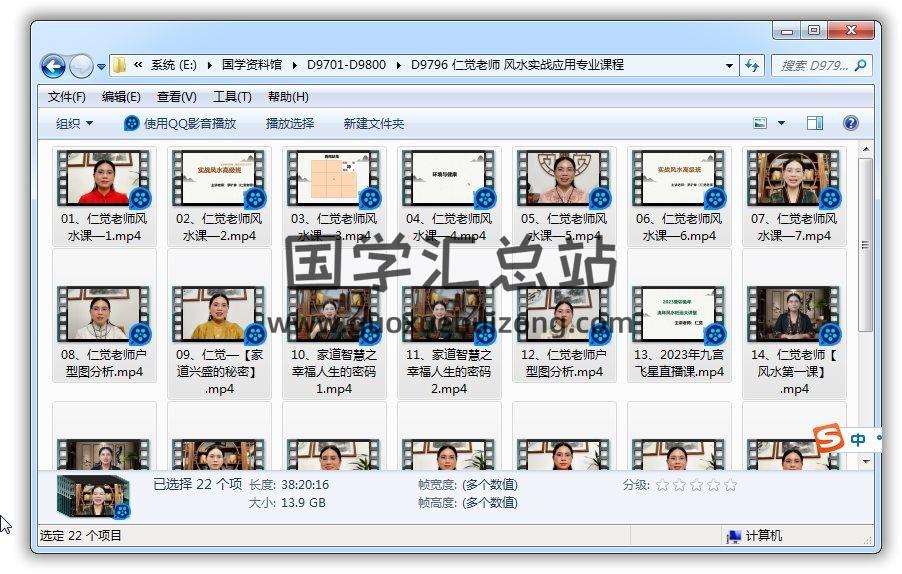Click 新建文件夹 button
This screenshot has width=902, height=574.
pyautogui.click(x=373, y=123)
